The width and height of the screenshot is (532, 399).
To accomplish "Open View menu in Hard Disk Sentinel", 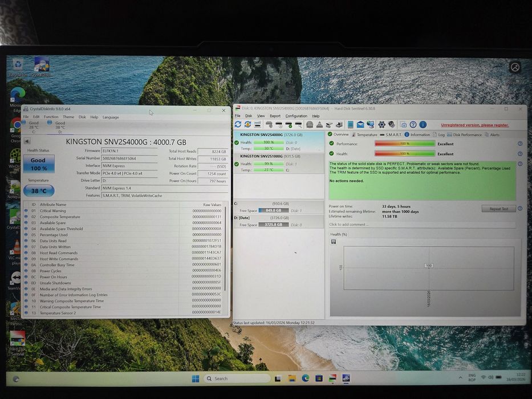I will 261,116.
